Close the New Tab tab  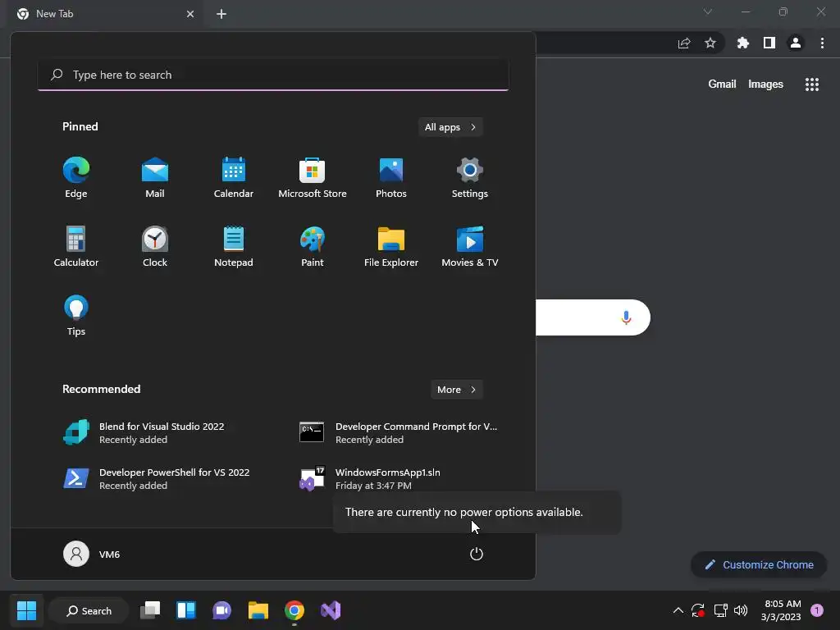point(190,14)
